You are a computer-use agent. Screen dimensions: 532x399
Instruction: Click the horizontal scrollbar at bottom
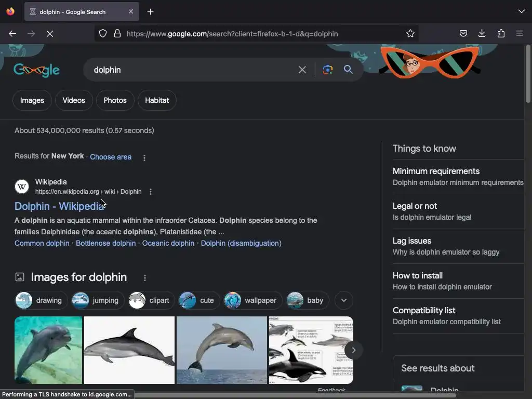click(295, 395)
